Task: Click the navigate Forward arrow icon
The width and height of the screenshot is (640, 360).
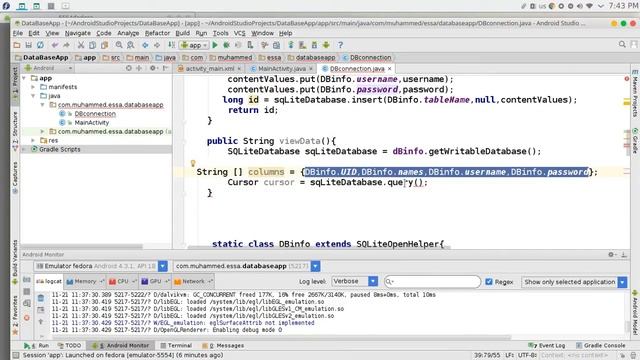Action: pos(157,45)
